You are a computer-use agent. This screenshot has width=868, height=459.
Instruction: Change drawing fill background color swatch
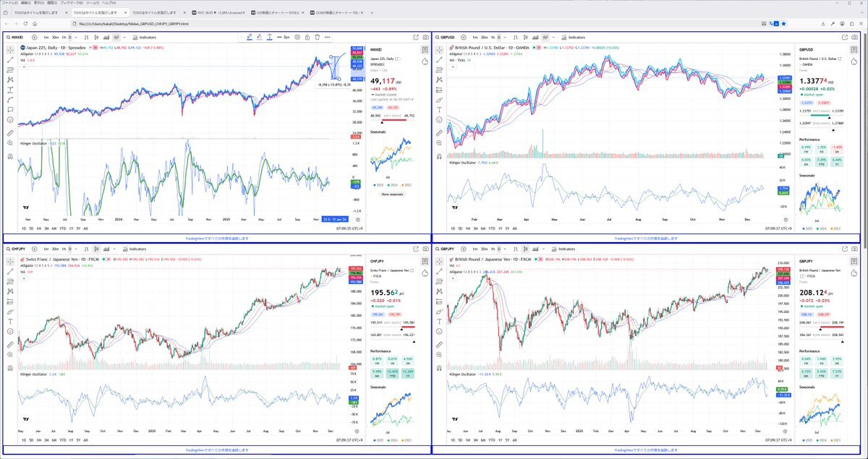[260, 37]
